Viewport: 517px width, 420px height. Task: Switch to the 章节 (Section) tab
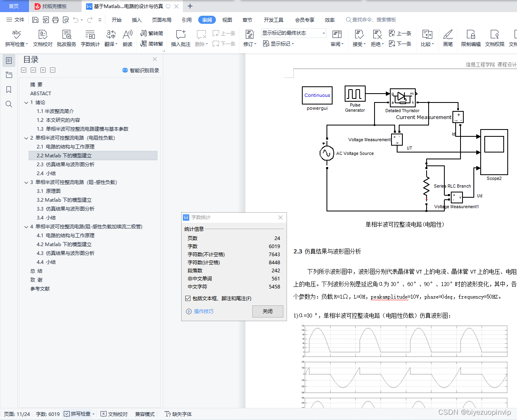(247, 20)
